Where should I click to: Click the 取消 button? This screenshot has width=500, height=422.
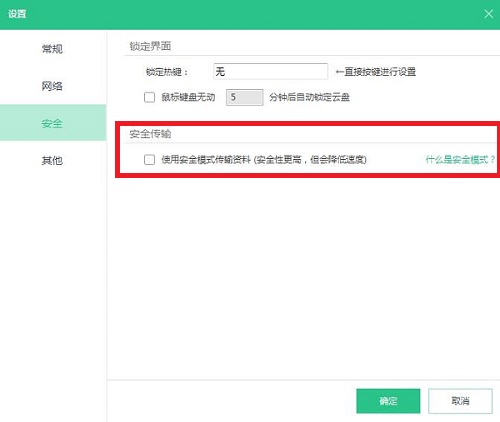(x=460, y=401)
